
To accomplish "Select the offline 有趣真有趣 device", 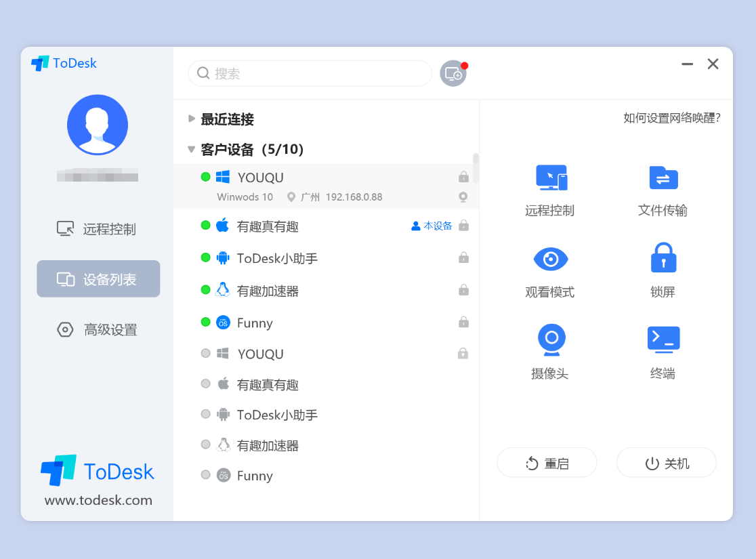I will (326, 384).
